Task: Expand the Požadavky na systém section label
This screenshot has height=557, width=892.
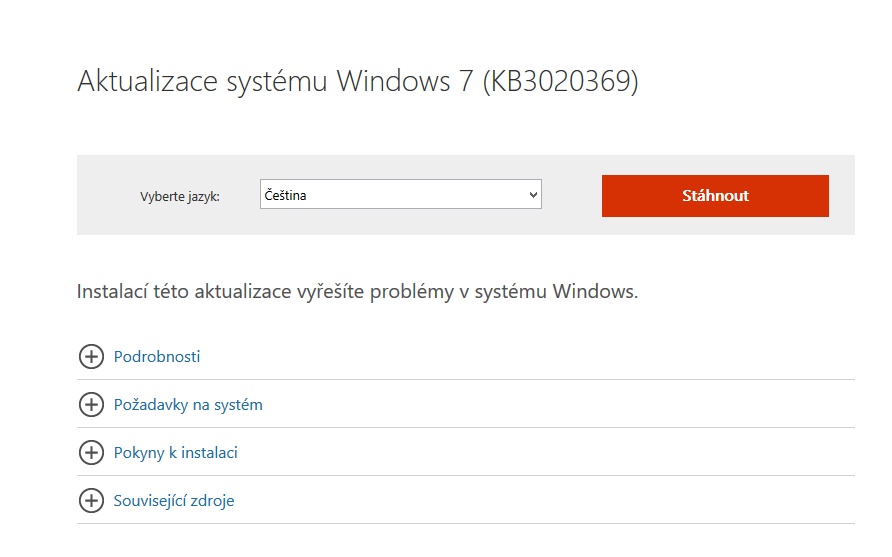Action: point(188,405)
